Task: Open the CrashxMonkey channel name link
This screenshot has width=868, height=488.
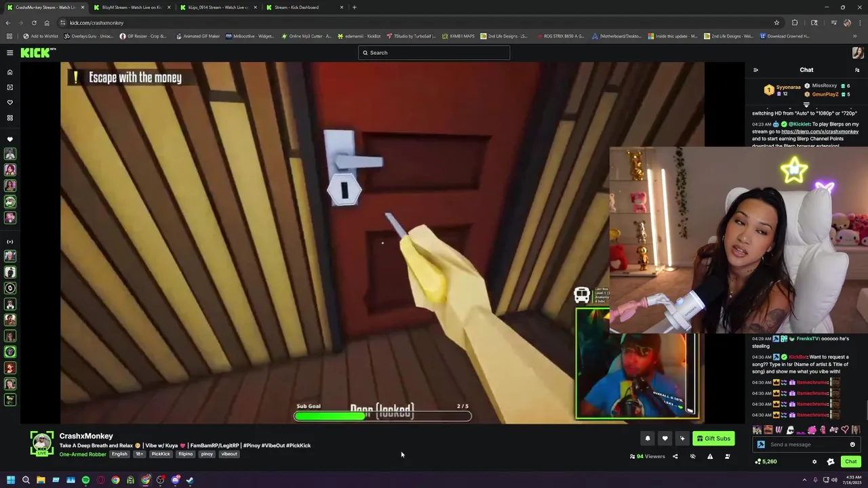Action: tap(86, 436)
